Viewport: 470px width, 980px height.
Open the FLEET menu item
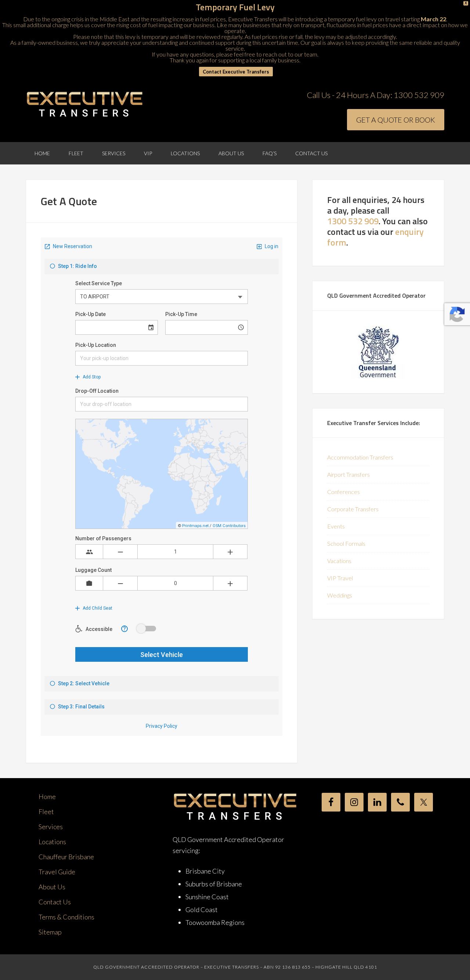point(76,153)
